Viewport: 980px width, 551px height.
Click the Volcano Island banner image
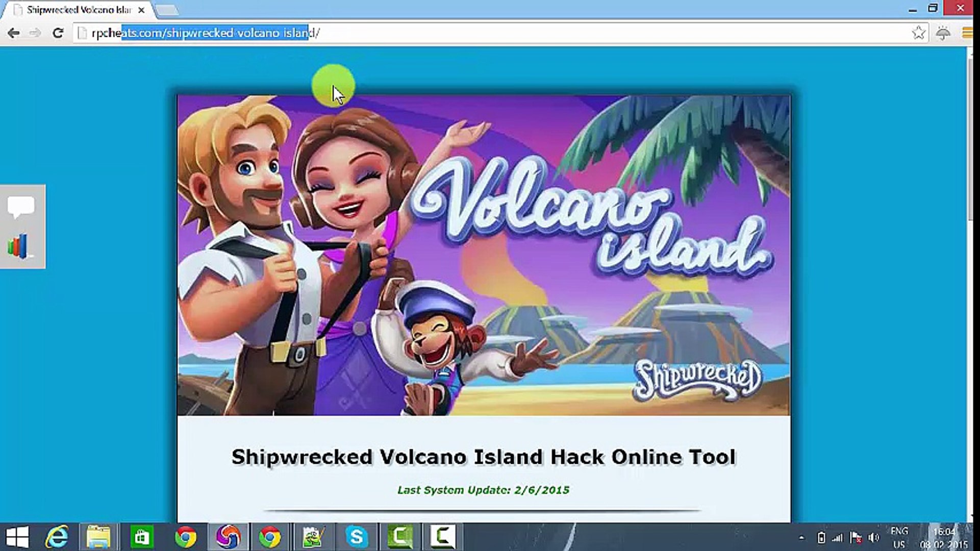tap(483, 255)
